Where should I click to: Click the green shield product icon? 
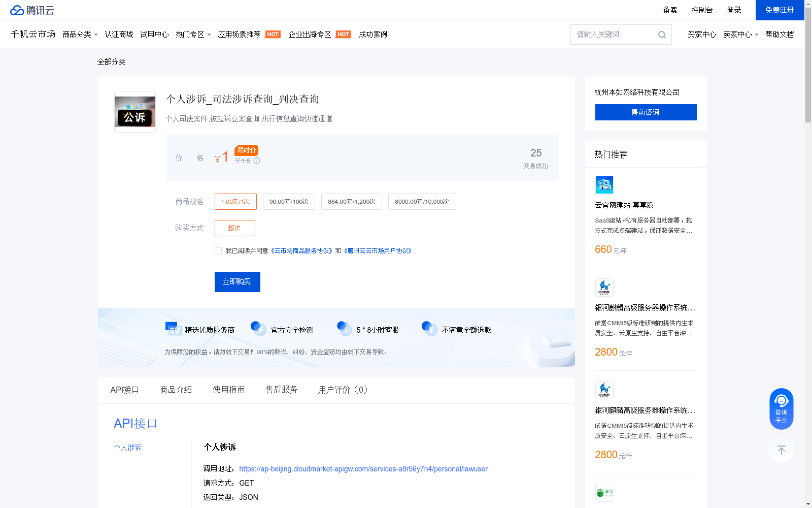click(x=604, y=493)
